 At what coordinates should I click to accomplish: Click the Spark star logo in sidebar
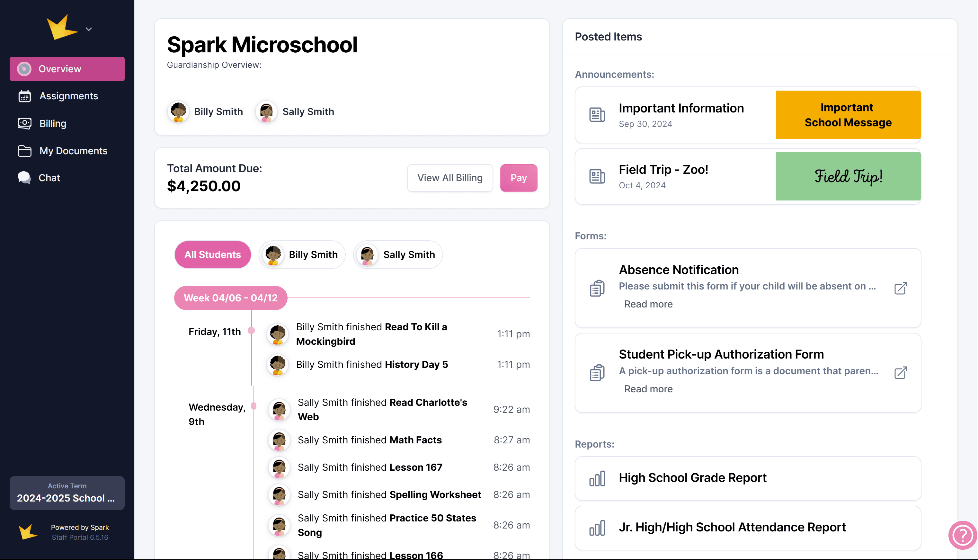(62, 28)
